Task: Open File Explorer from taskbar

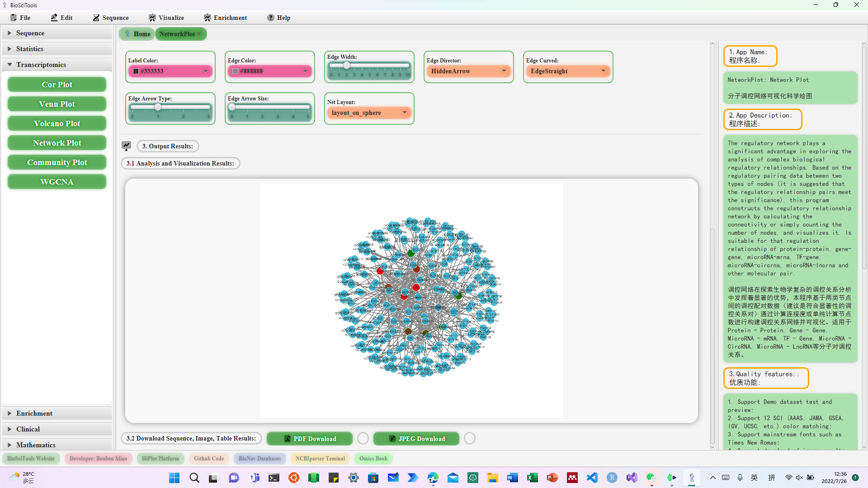Action: pyautogui.click(x=492, y=478)
